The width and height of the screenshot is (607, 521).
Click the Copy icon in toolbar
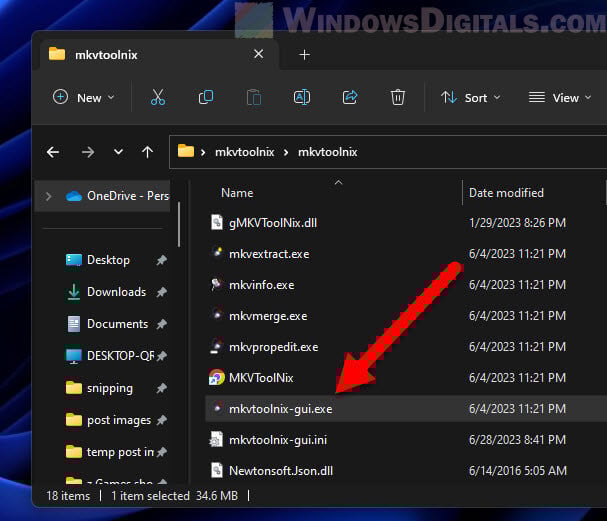(x=206, y=97)
